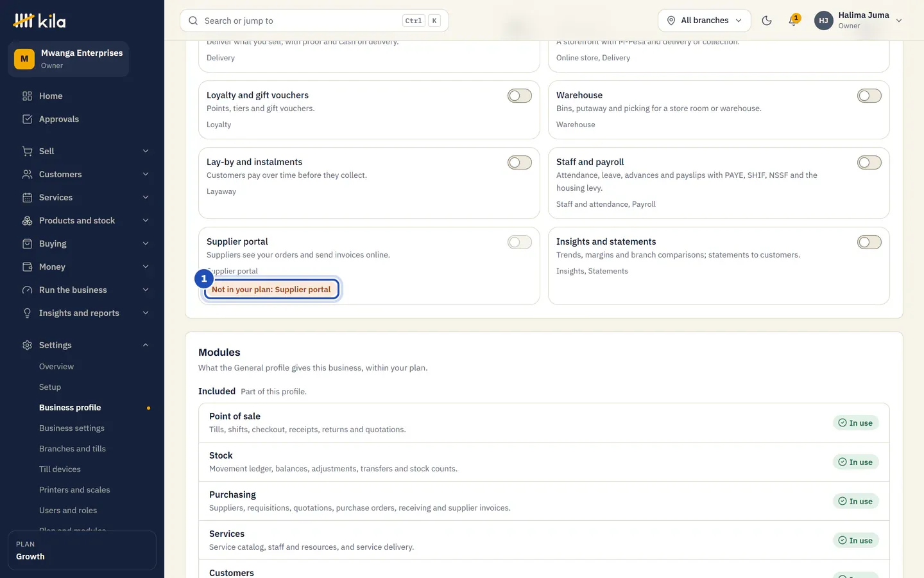The width and height of the screenshot is (924, 578).
Task: Expand the Buying section chevron
Action: 146,243
